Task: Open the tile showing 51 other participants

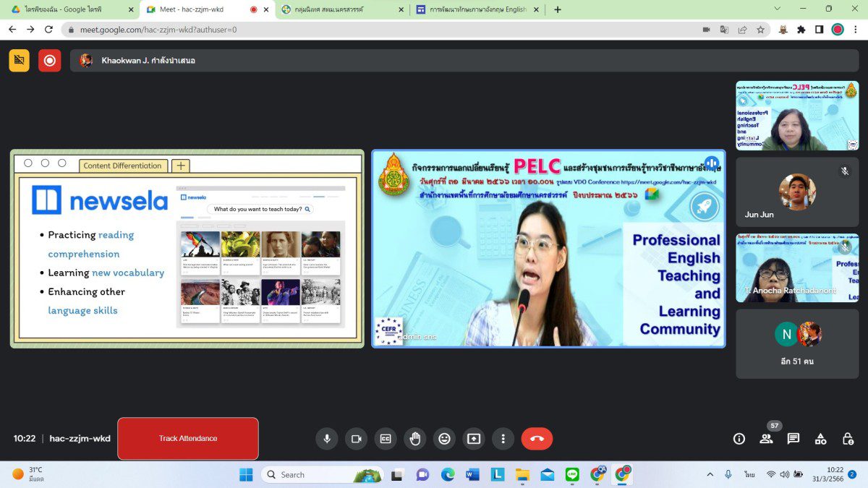Action: [797, 343]
